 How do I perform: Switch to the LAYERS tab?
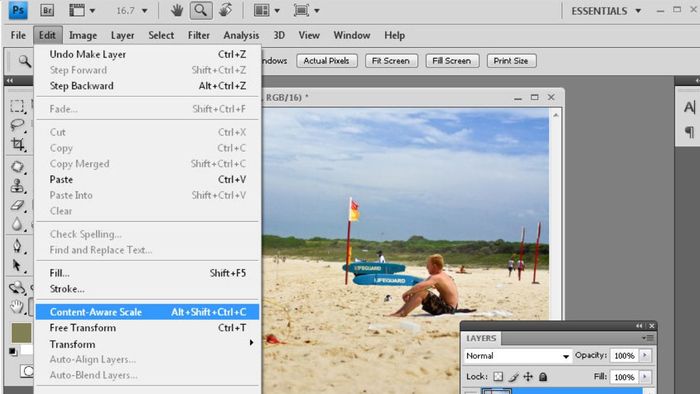click(481, 338)
